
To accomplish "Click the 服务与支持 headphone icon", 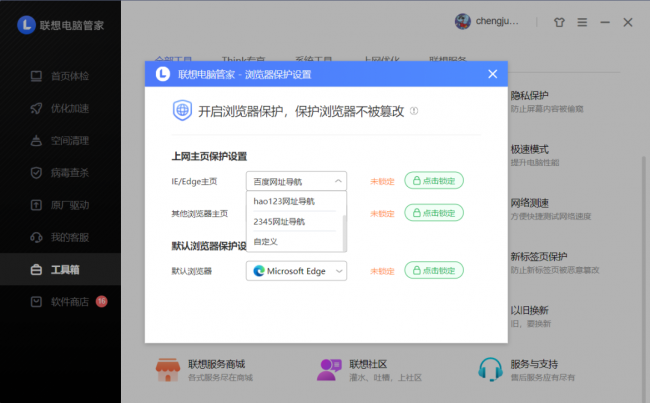I will (x=490, y=369).
